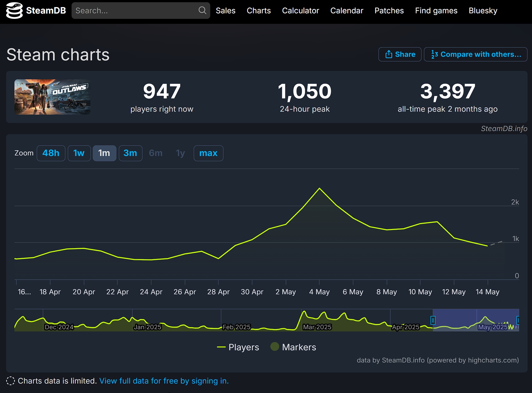Click the 28 Apr axis label
This screenshot has width=532, height=393.
[x=218, y=292]
